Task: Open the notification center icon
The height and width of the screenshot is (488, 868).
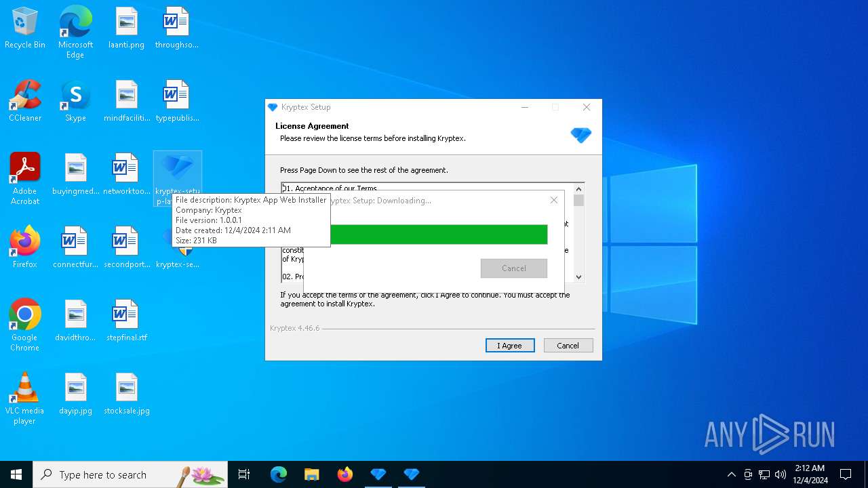Action: (846, 474)
